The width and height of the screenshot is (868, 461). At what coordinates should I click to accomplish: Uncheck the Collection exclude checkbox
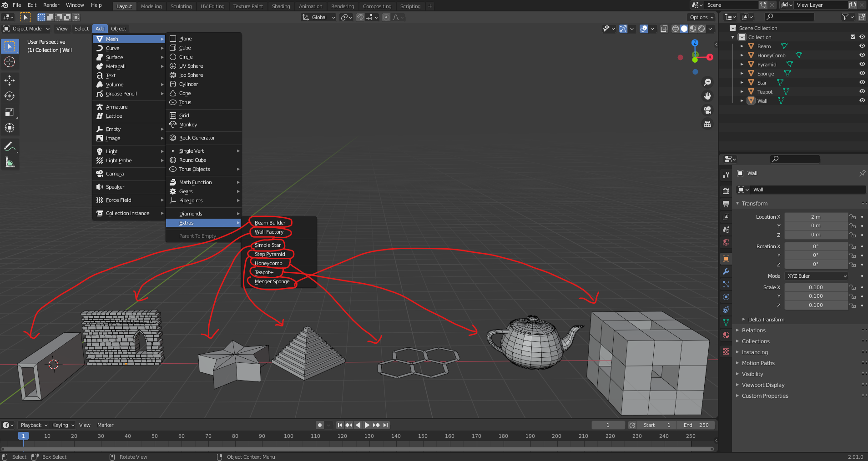click(x=853, y=37)
